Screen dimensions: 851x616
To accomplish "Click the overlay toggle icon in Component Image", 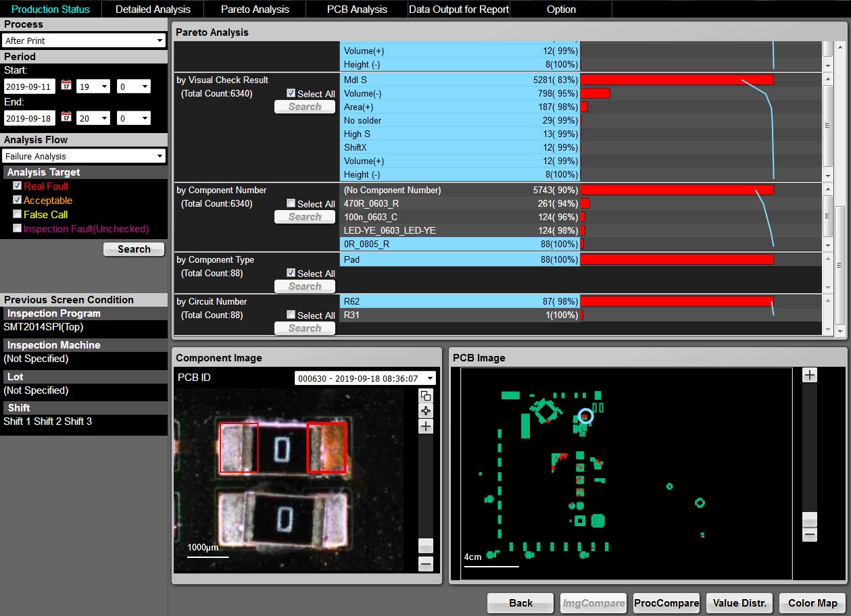I will 425,396.
